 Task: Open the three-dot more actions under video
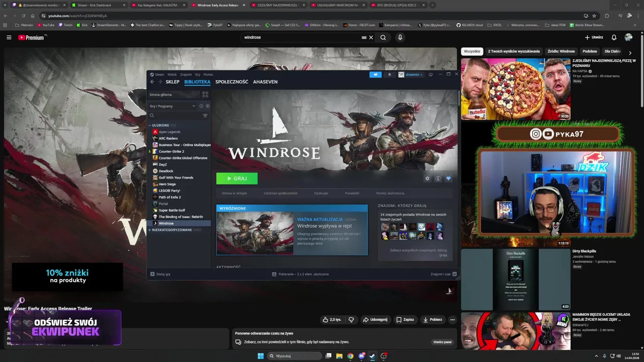coord(452,319)
